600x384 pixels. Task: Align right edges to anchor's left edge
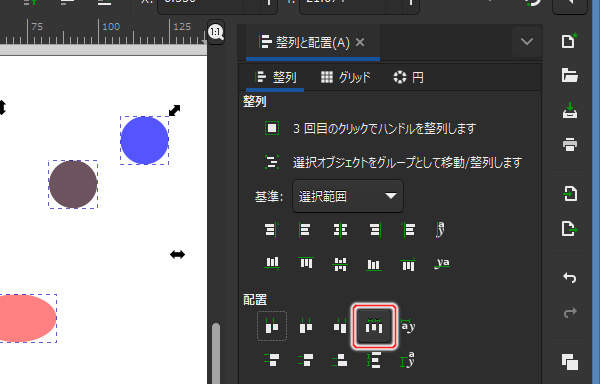(271, 230)
